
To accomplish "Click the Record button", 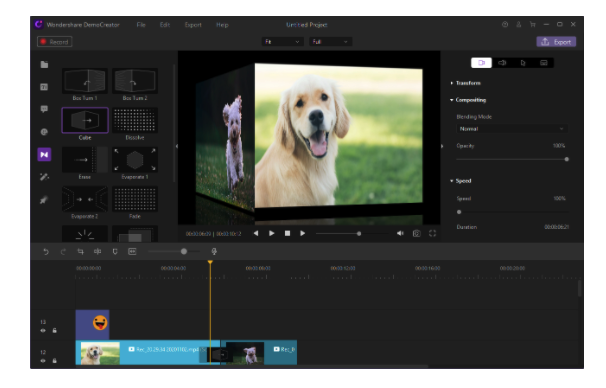I will click(x=54, y=42).
